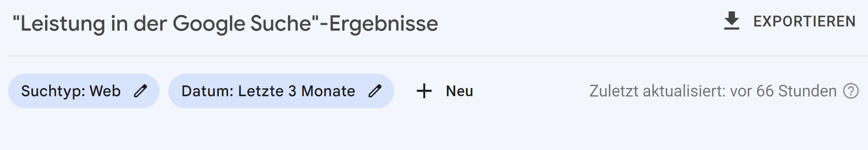
Task: Click the download arrow export icon
Action: 732,21
